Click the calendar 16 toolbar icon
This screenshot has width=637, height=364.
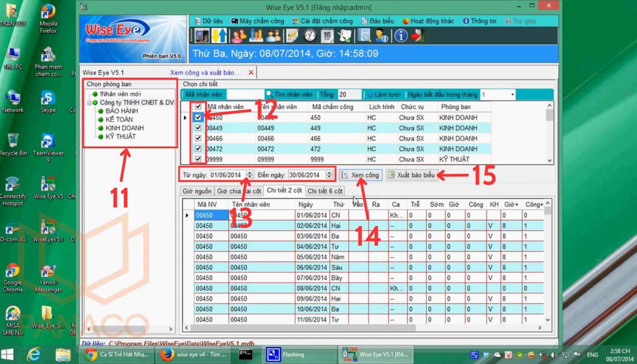tap(328, 35)
